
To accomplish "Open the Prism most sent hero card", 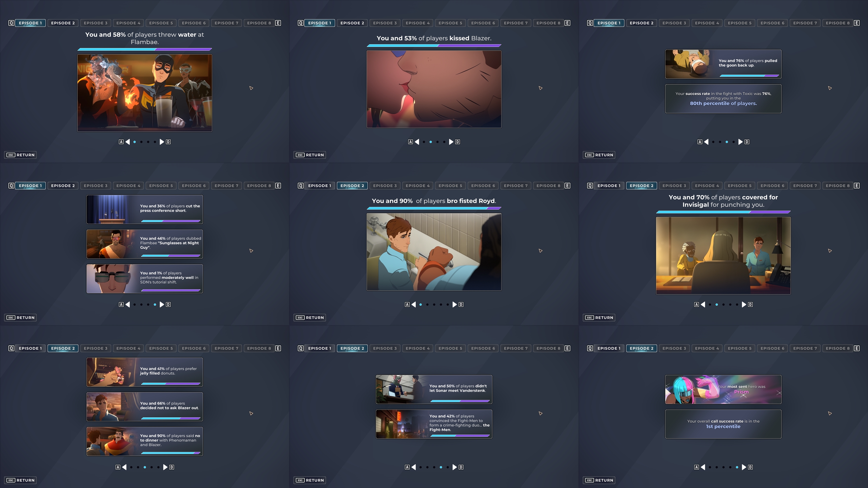I will tap(723, 389).
